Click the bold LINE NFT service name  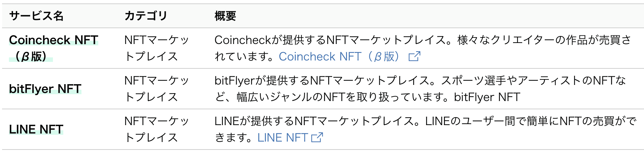pos(36,129)
